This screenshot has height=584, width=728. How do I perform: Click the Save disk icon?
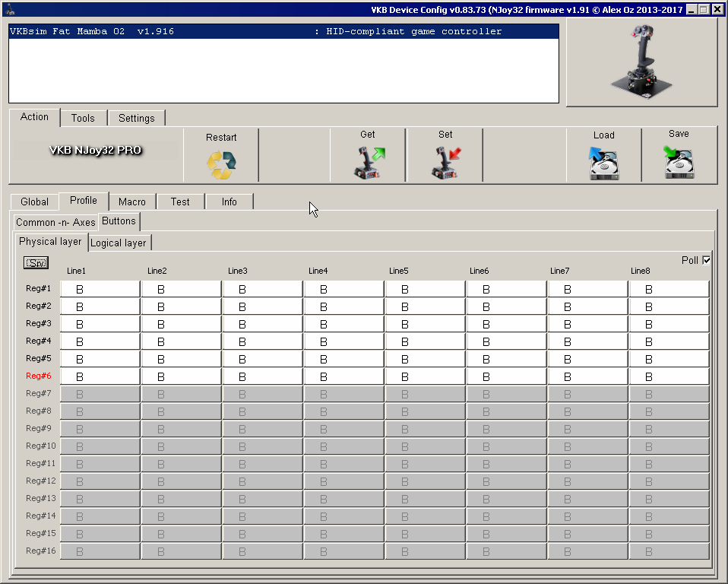point(679,163)
